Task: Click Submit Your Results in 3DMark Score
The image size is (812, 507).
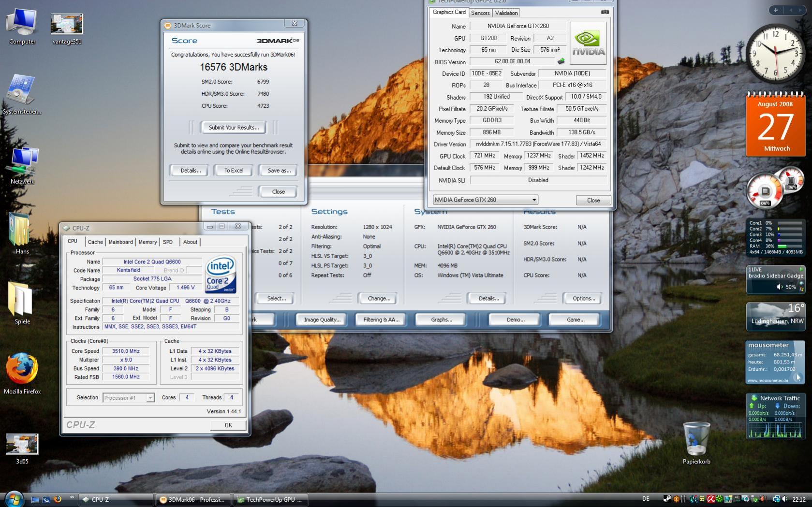Action: (x=234, y=128)
